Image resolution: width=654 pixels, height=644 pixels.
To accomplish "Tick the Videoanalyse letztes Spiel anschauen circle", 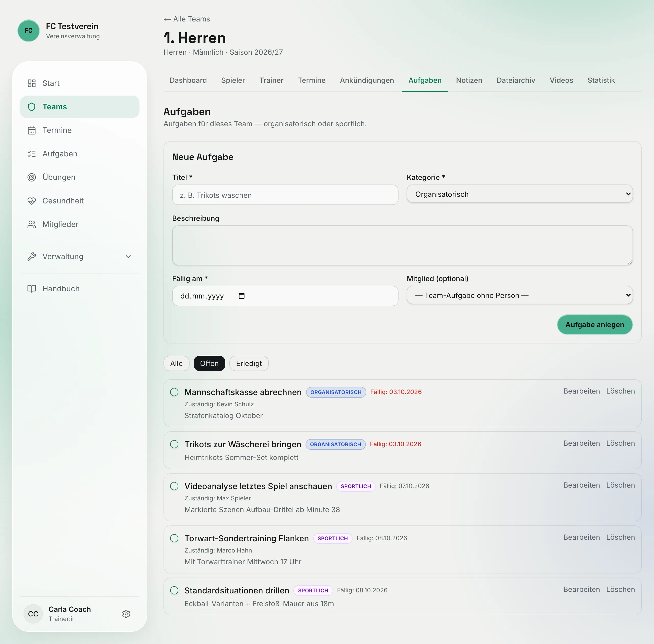I will click(x=174, y=486).
